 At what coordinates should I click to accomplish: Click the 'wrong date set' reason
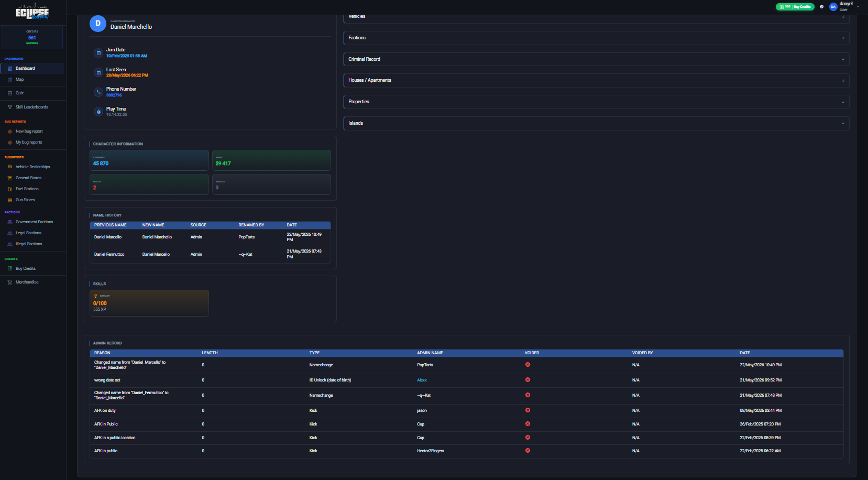pyautogui.click(x=107, y=380)
